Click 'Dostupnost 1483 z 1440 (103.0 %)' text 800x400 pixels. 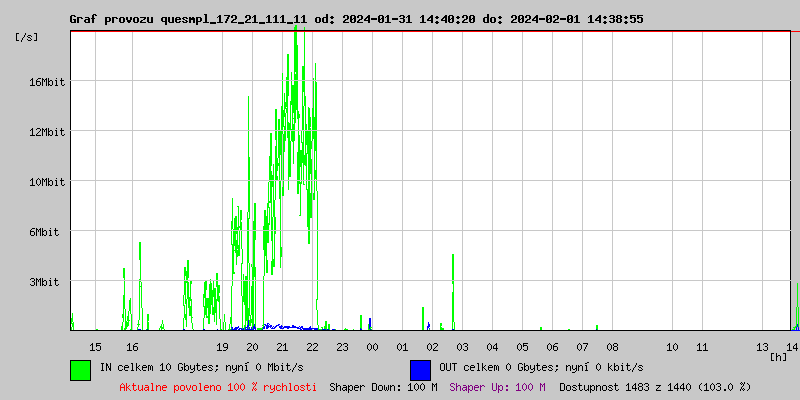click(x=655, y=387)
